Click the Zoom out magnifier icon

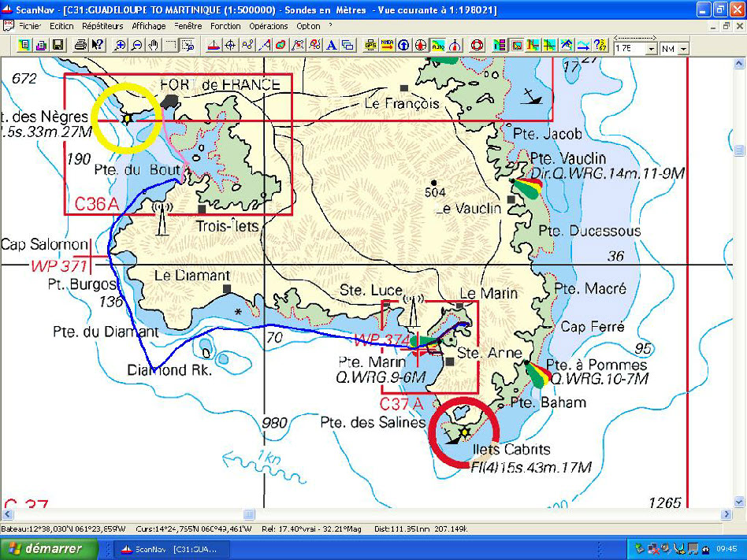pos(137,45)
